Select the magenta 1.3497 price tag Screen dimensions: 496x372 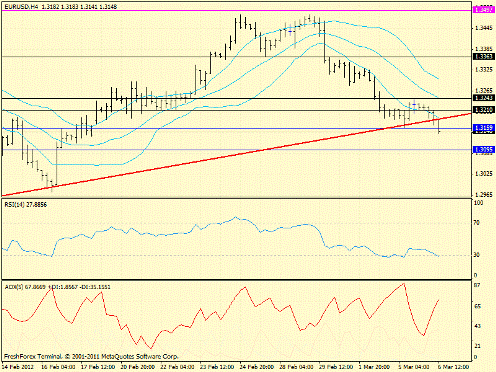(484, 10)
